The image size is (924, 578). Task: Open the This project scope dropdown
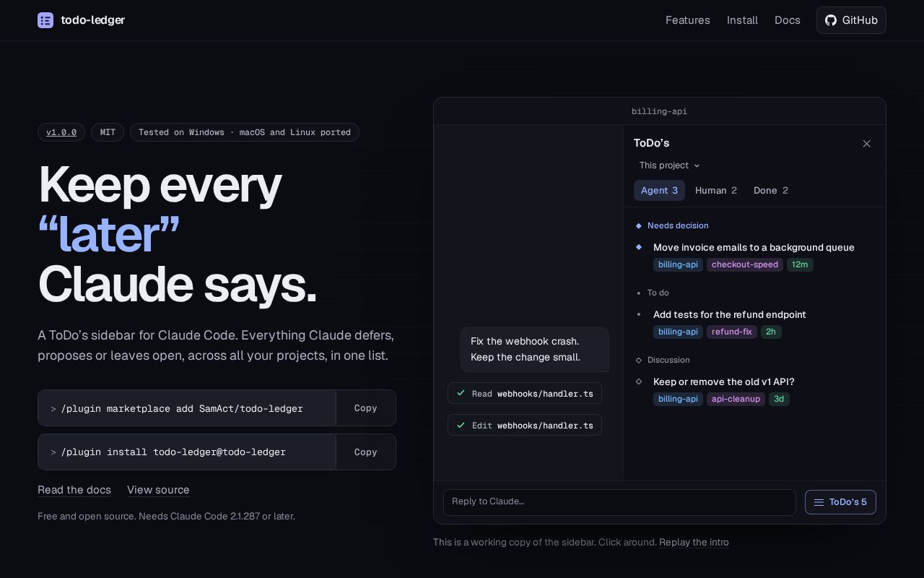(x=669, y=165)
